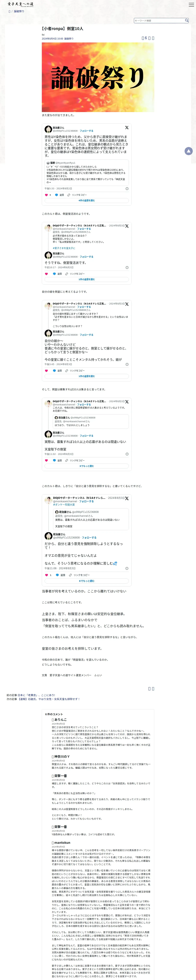Screen dimensions: 196x980
Task: Click the #ダンケー印獣大賞 hashtag
Action: click(64, 505)
